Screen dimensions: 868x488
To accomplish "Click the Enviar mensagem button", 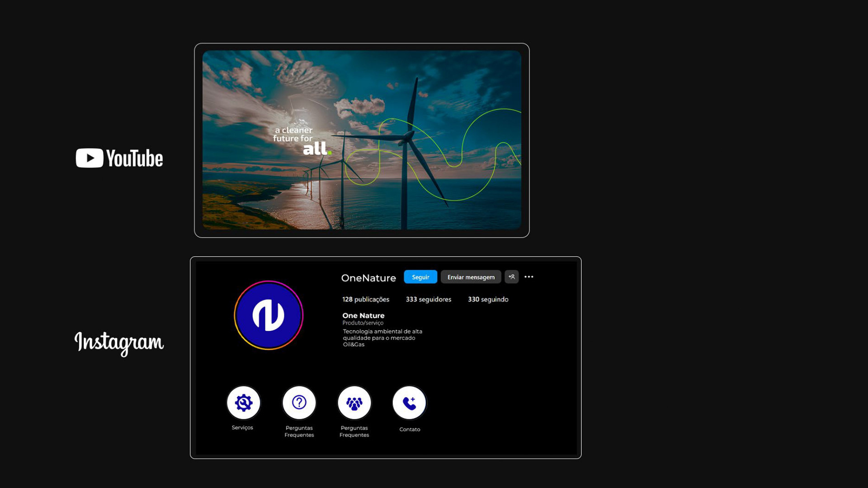I will [x=471, y=277].
